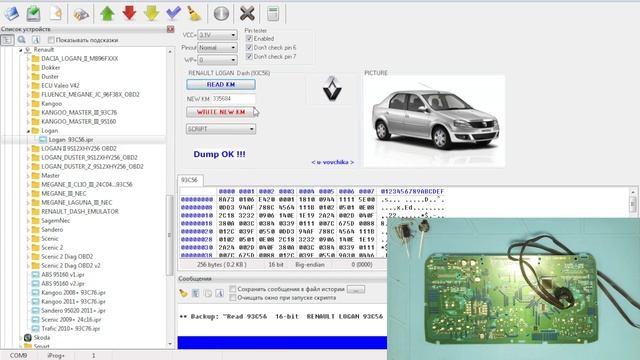Click the READ KM button
640x360 pixels.
click(221, 84)
